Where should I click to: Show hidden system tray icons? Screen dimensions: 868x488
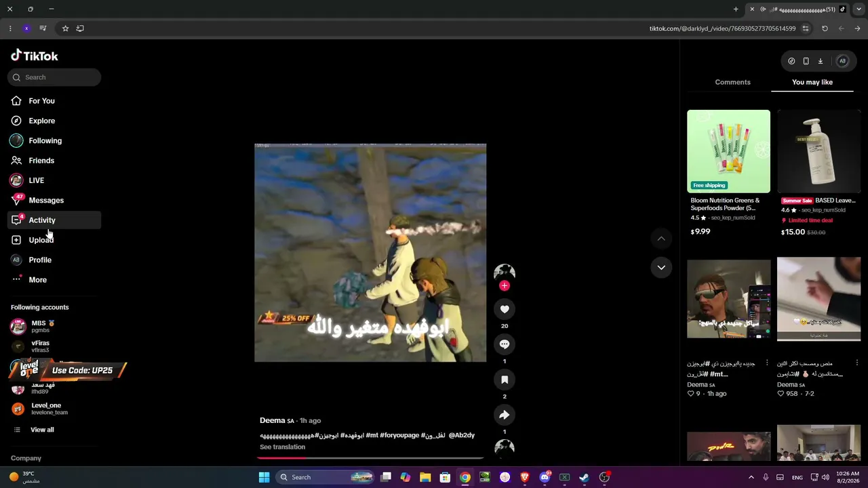pyautogui.click(x=751, y=477)
